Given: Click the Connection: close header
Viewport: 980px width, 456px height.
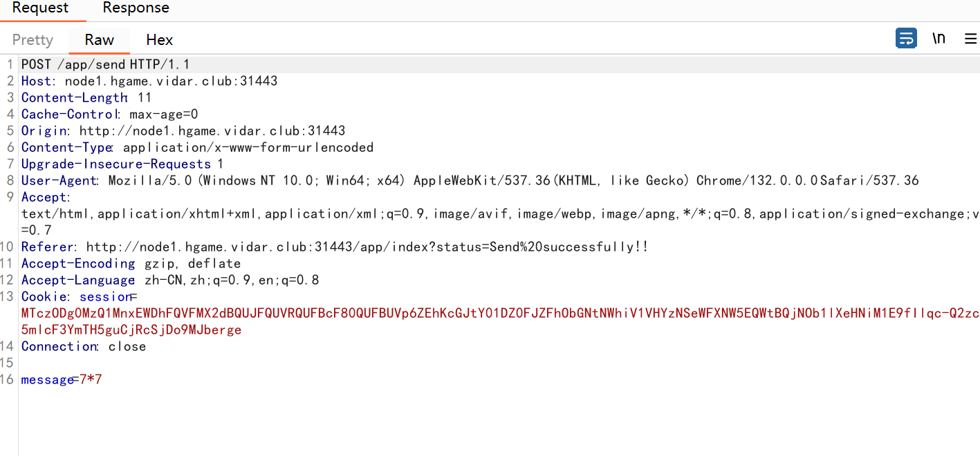Looking at the screenshot, I should pyautogui.click(x=84, y=346).
